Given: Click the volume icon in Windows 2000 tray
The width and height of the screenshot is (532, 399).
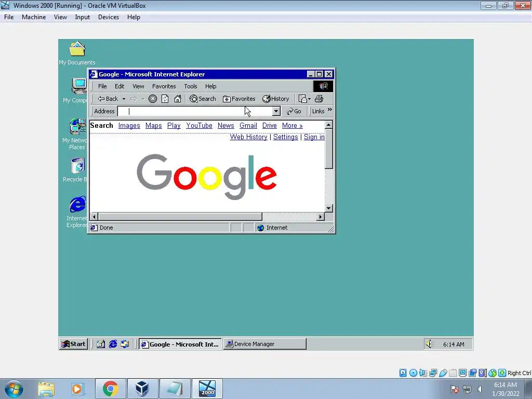Looking at the screenshot, I should coord(430,344).
